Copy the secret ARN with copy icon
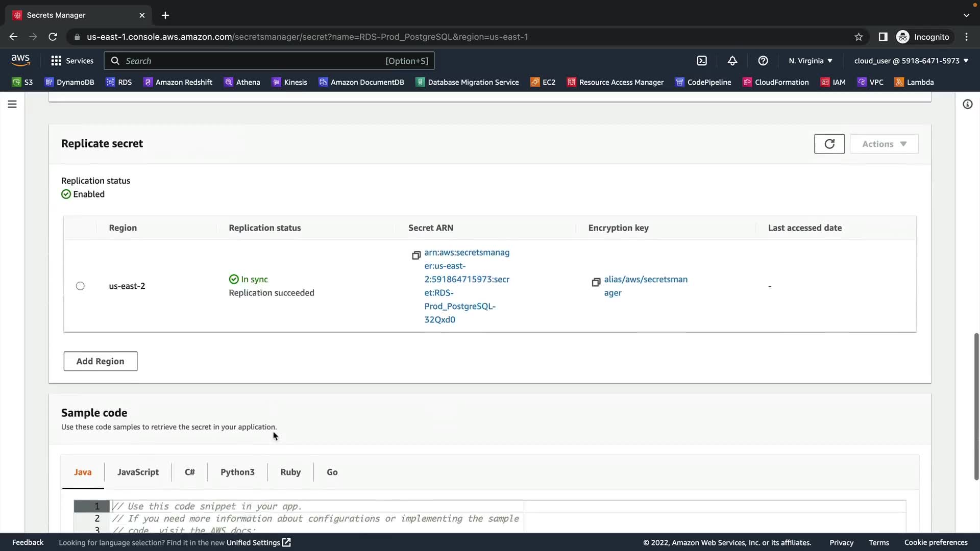980x551 pixels. tap(416, 255)
